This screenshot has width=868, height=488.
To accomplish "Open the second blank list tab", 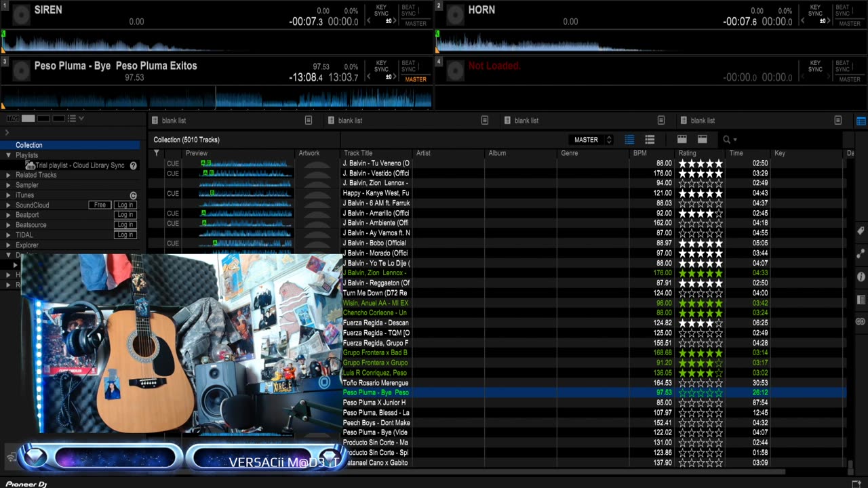I will coord(350,121).
